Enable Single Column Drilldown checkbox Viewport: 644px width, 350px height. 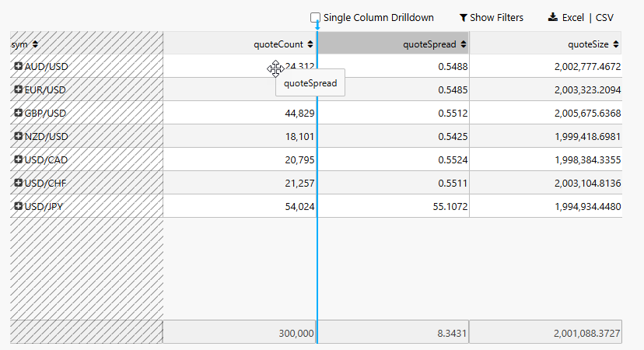[x=316, y=18]
